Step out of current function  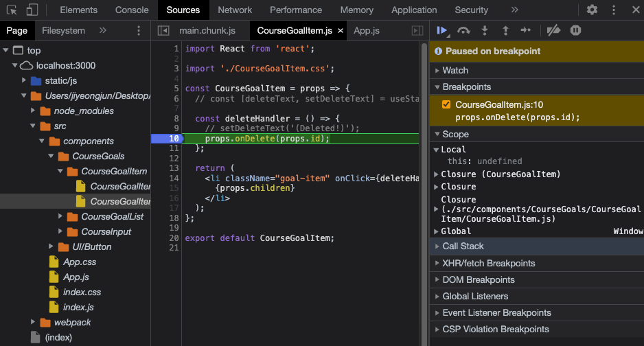coord(505,30)
